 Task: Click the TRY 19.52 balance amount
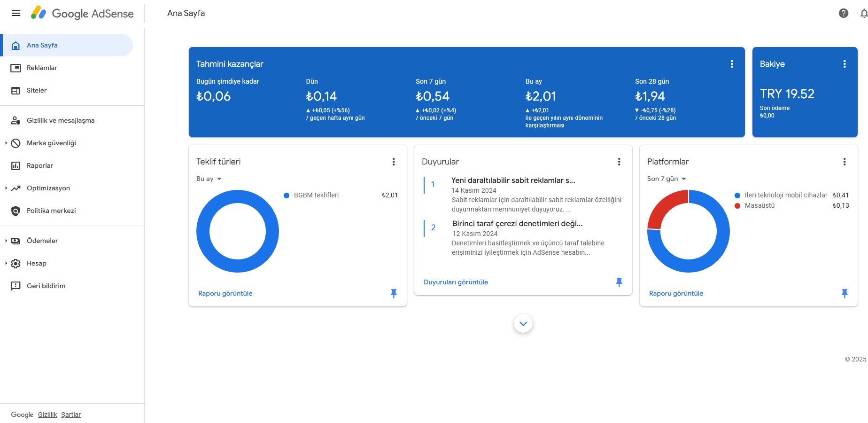click(787, 94)
